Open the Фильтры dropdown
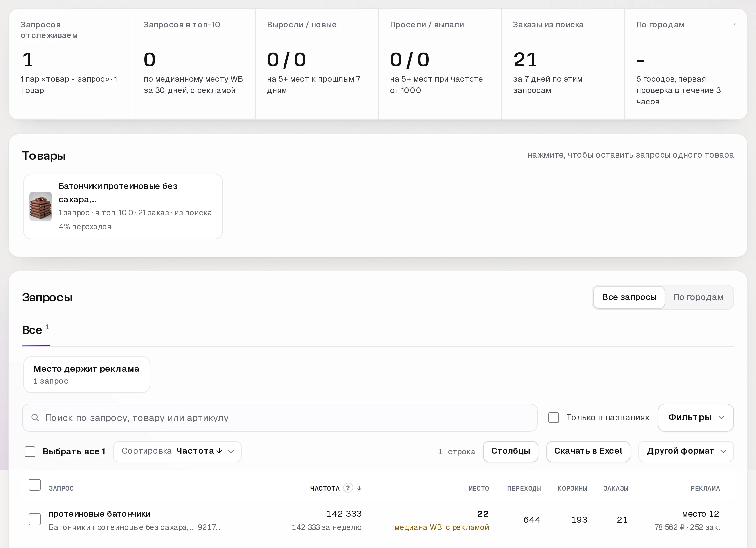The height and width of the screenshot is (548, 756). 696,417
